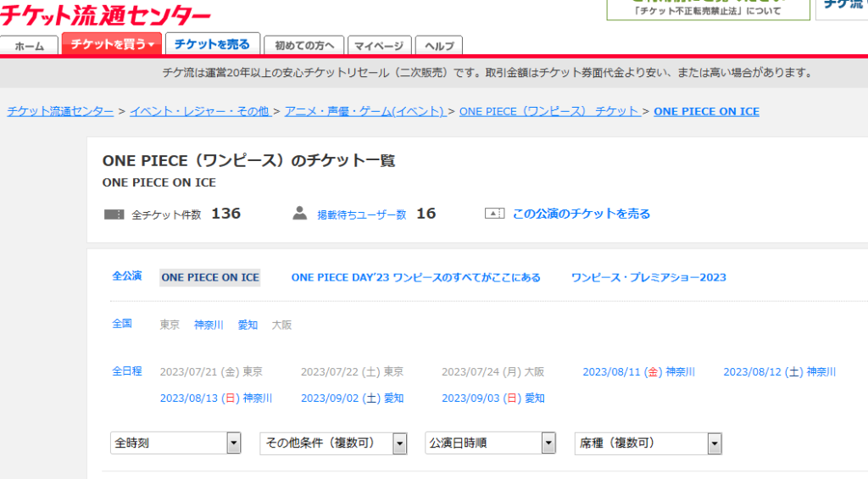Open the その他条件（複数可） dropdown
The width and height of the screenshot is (868, 479).
[x=333, y=443]
